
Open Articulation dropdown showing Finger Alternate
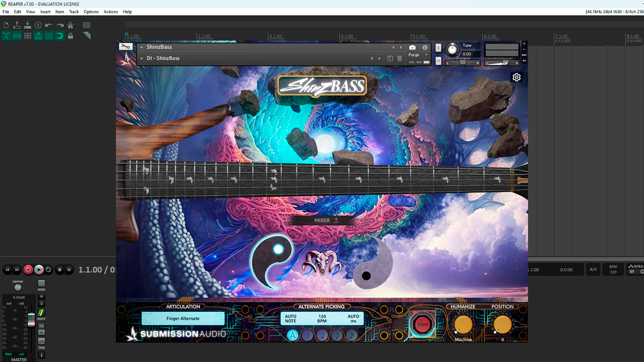183,319
